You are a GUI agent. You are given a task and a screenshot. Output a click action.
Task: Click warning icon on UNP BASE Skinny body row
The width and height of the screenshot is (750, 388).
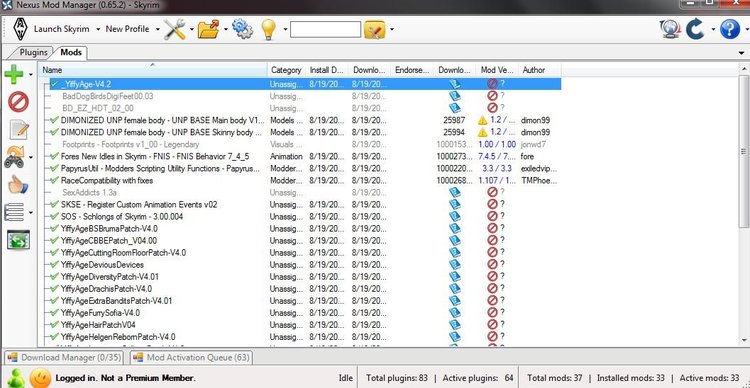(483, 133)
